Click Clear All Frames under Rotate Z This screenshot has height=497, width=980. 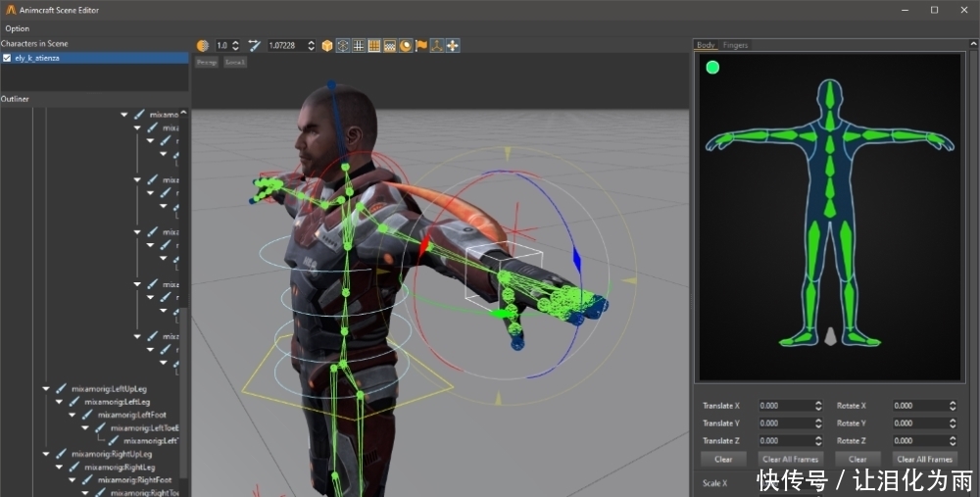(924, 459)
